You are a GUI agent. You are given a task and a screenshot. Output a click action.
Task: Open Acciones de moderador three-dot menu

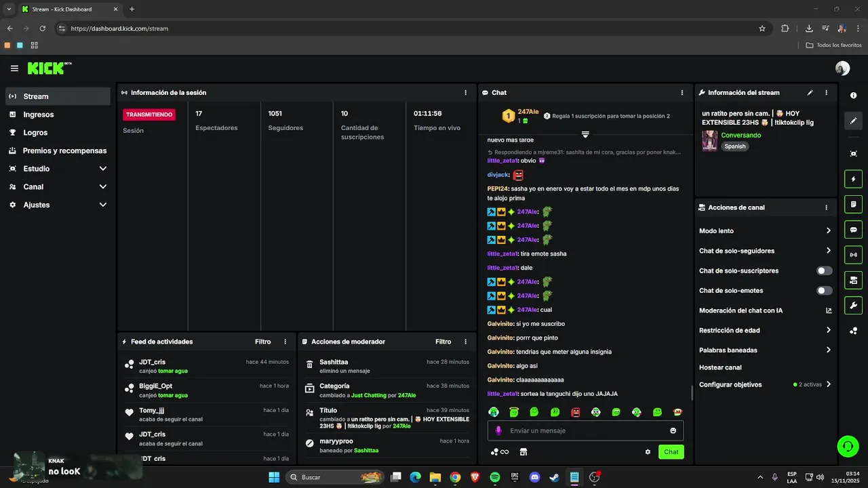(465, 342)
